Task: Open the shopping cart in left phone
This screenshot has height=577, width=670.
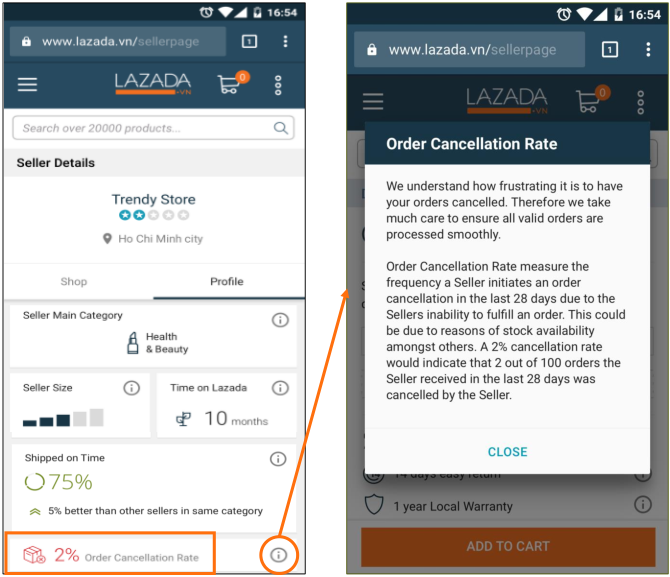Action: (232, 82)
